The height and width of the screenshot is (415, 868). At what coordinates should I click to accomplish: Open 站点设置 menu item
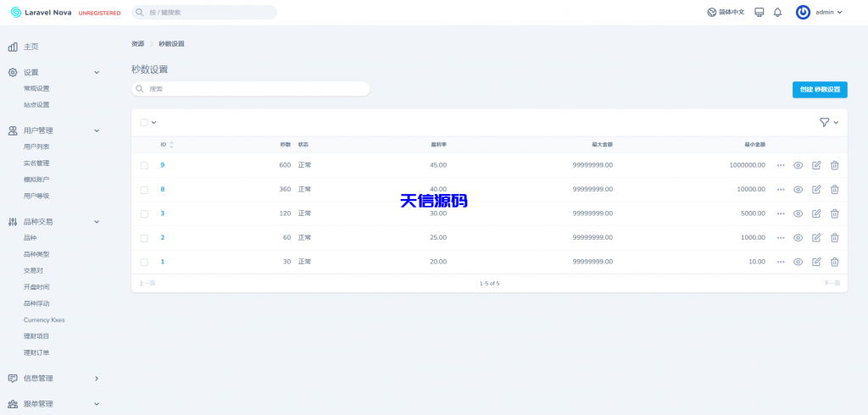(x=36, y=104)
